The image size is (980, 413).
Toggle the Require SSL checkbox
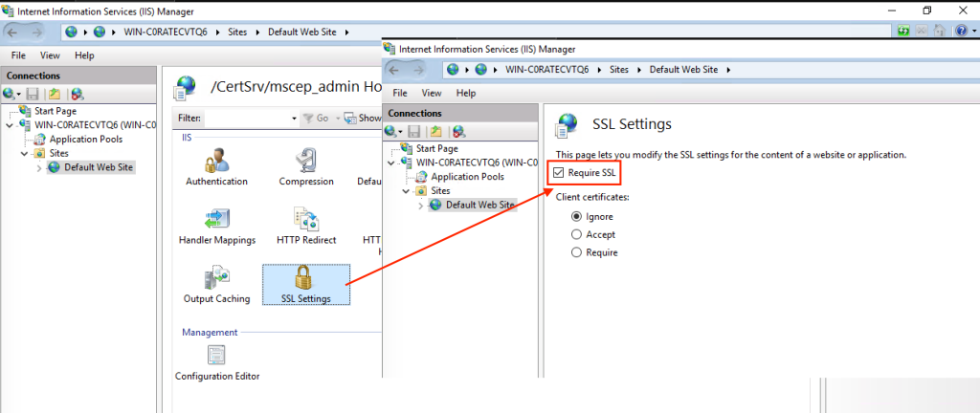point(559,172)
